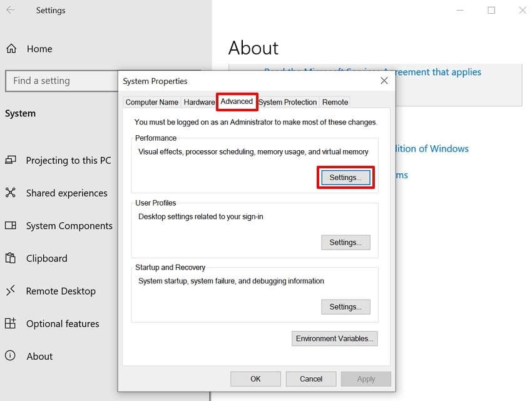
Task: Confirm changes with the OK button
Action: 255,378
